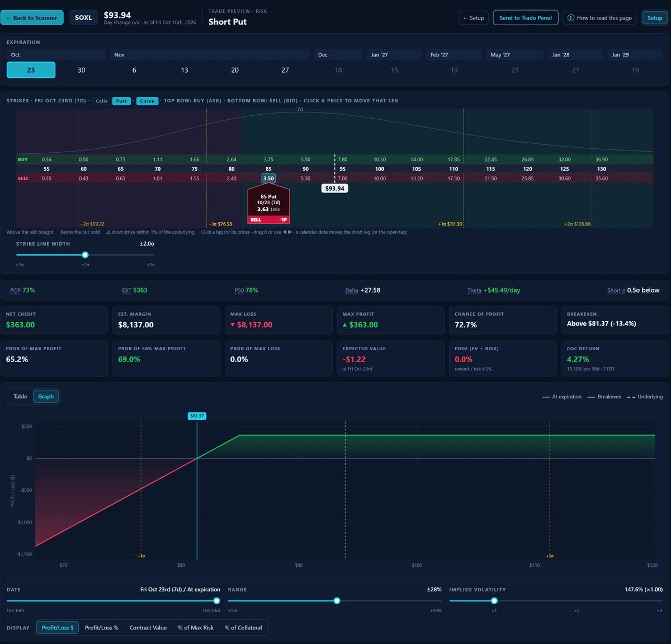This screenshot has width=671, height=644.
Task: Click the 3.75 ask price at the 85 strike
Action: [x=268, y=159]
